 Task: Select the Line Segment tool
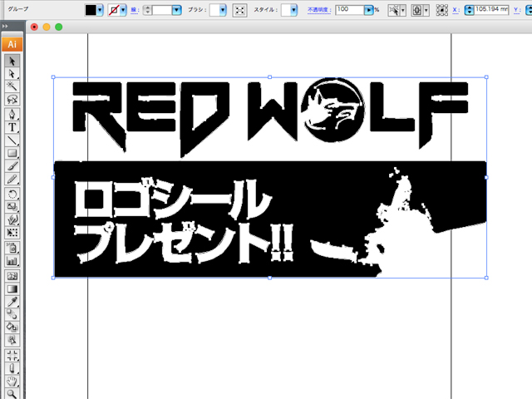(12, 140)
